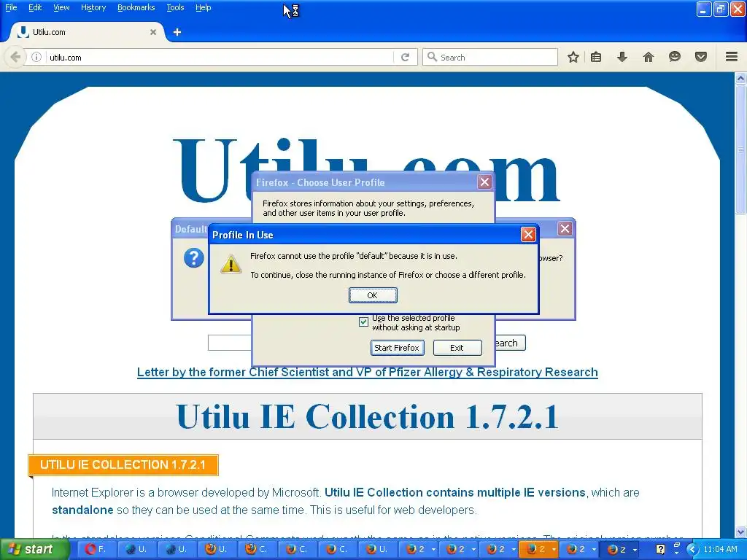
Task: Click 'Firefox cannot use the profile' message
Action: [x=354, y=256]
